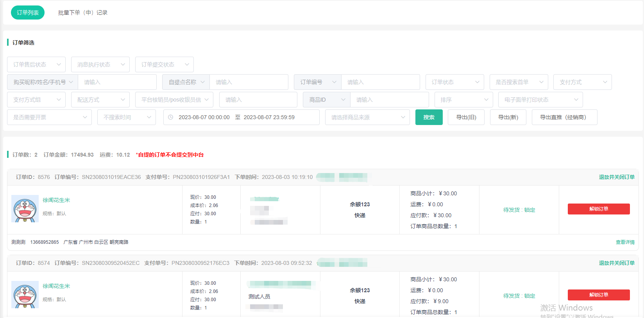
Task: Click 导出(旧) button
Action: tap(466, 117)
